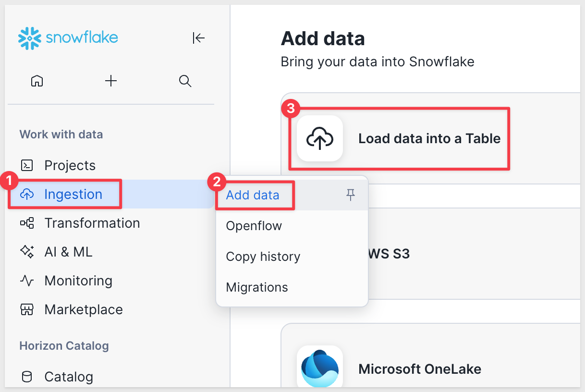Viewport: 585px width, 392px height.
Task: Open Migrations from the Ingestion menu
Action: [257, 287]
